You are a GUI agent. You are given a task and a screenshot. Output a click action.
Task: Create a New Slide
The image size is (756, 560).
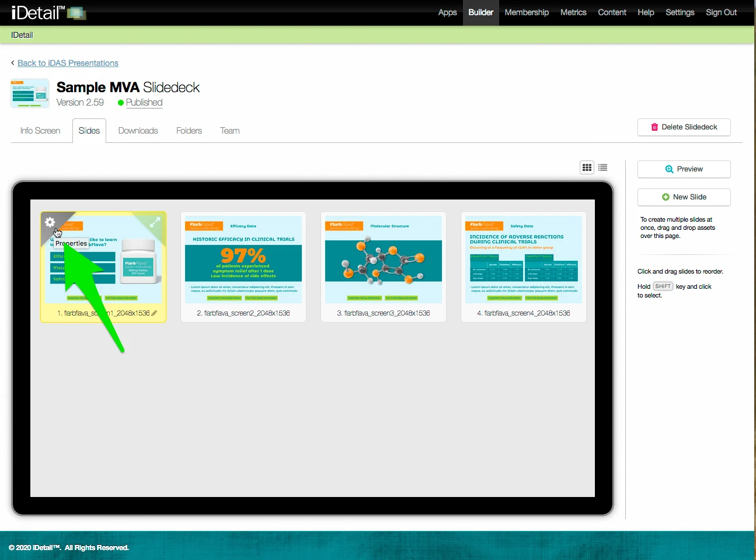pos(684,197)
